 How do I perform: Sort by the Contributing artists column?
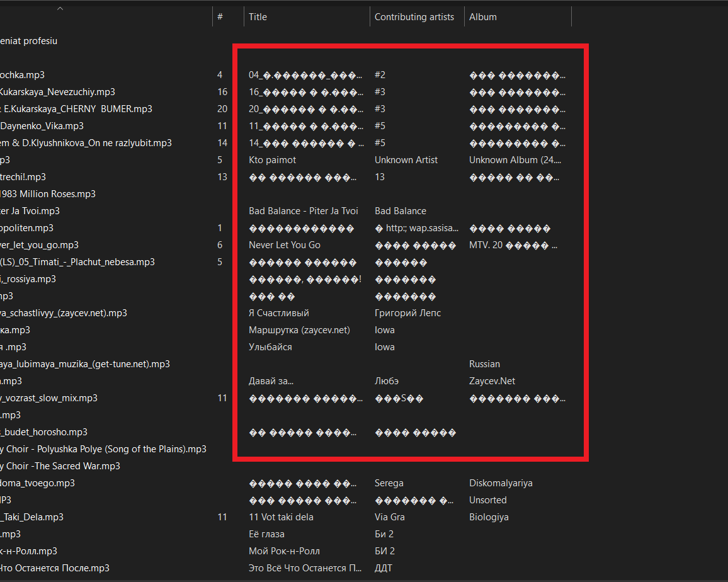[x=416, y=16]
